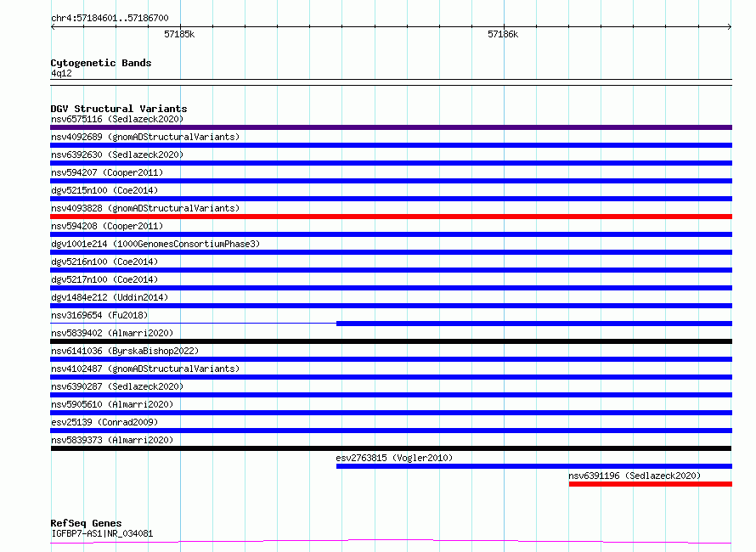Image resolution: width=756 pixels, height=552 pixels.
Task: Click the short red bar under nsv6391196
Action: pos(651,484)
